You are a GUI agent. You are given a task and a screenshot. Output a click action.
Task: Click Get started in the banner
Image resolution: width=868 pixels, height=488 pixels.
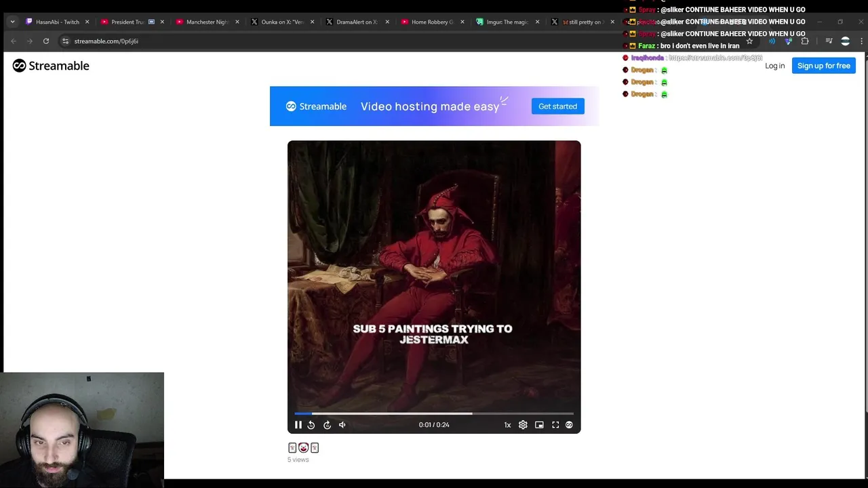pos(557,106)
